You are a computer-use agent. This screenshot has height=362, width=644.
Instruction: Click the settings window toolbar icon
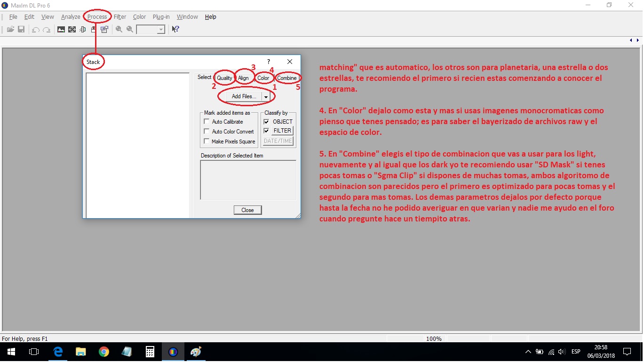coord(104,29)
